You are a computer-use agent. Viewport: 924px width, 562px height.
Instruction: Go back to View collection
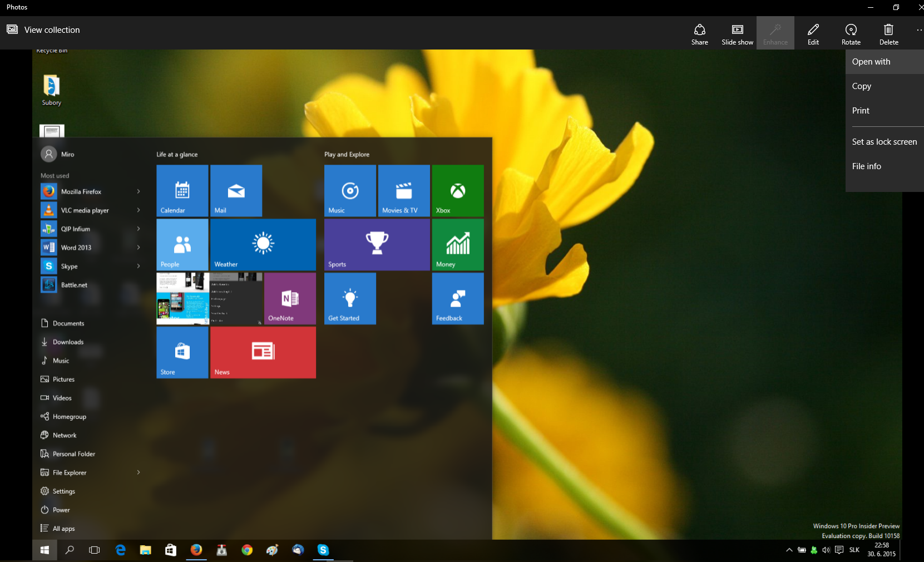click(43, 29)
